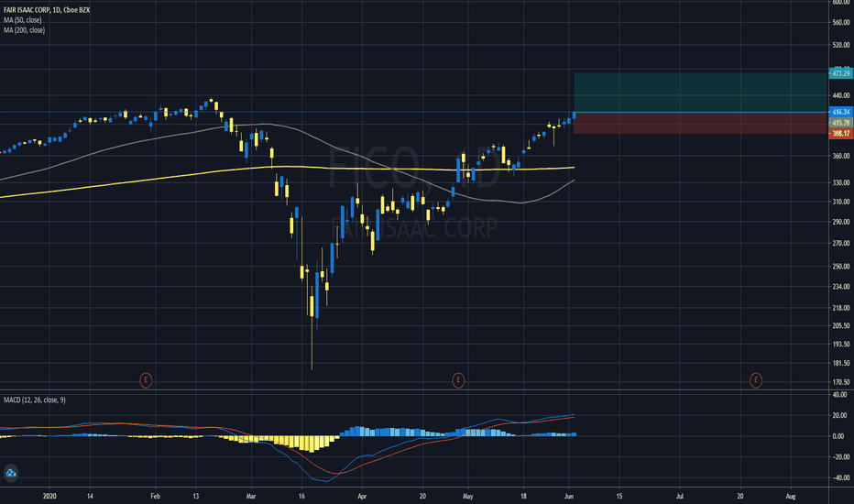Click the TradingView logo icon at bottom left
This screenshot has width=854, height=504.
click(11, 473)
